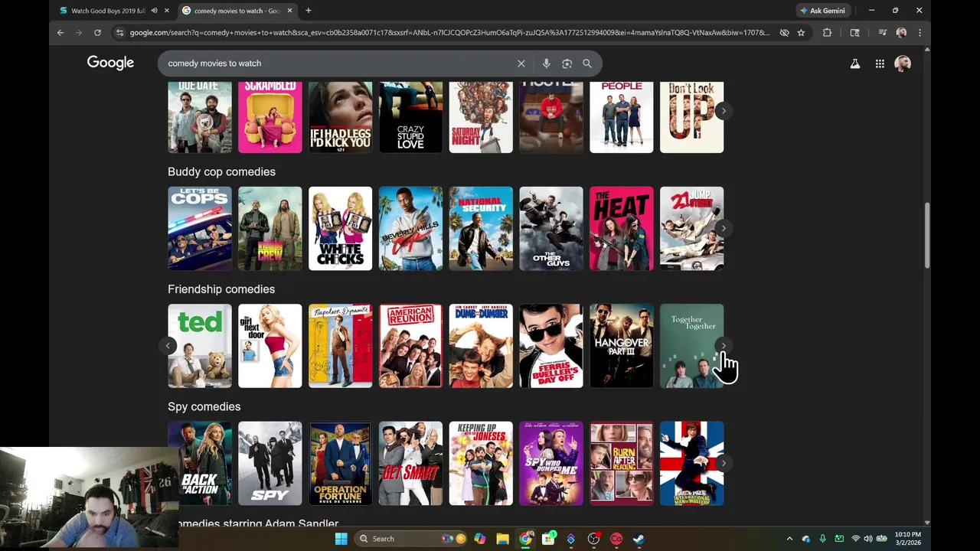This screenshot has width=980, height=551.
Task: Show more Friendship comedies with next arrow
Action: coord(723,346)
